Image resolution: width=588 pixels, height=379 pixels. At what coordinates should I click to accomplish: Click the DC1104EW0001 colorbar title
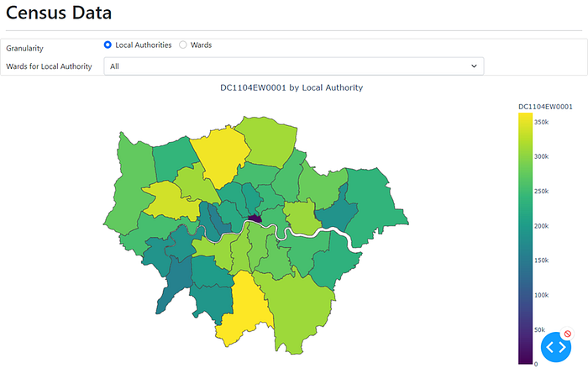545,107
